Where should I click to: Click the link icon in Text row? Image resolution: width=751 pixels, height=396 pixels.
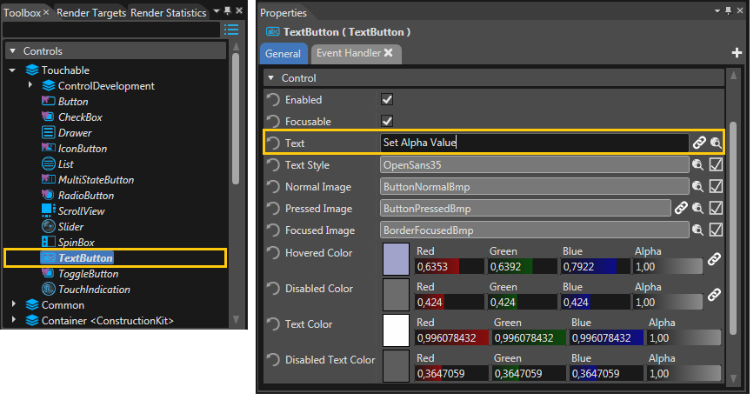(x=699, y=142)
